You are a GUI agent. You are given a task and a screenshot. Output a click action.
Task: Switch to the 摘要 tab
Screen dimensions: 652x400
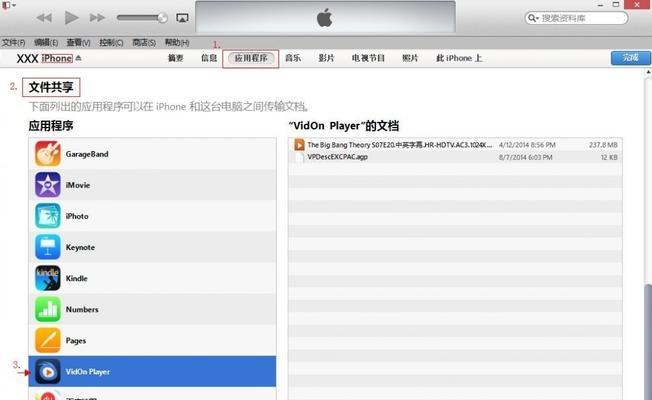coord(175,58)
